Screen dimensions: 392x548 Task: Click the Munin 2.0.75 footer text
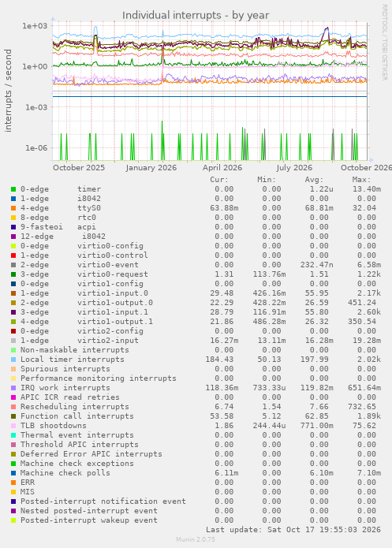pos(196,539)
